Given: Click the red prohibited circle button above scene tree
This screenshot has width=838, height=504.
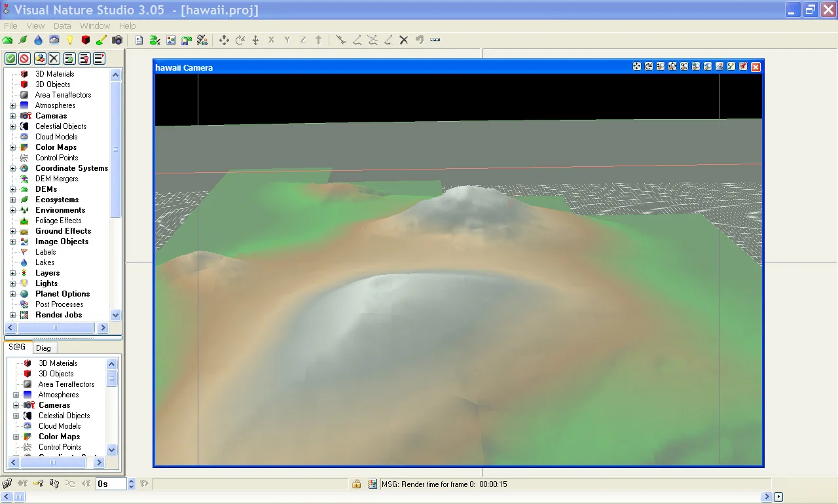Looking at the screenshot, I should tap(24, 59).
